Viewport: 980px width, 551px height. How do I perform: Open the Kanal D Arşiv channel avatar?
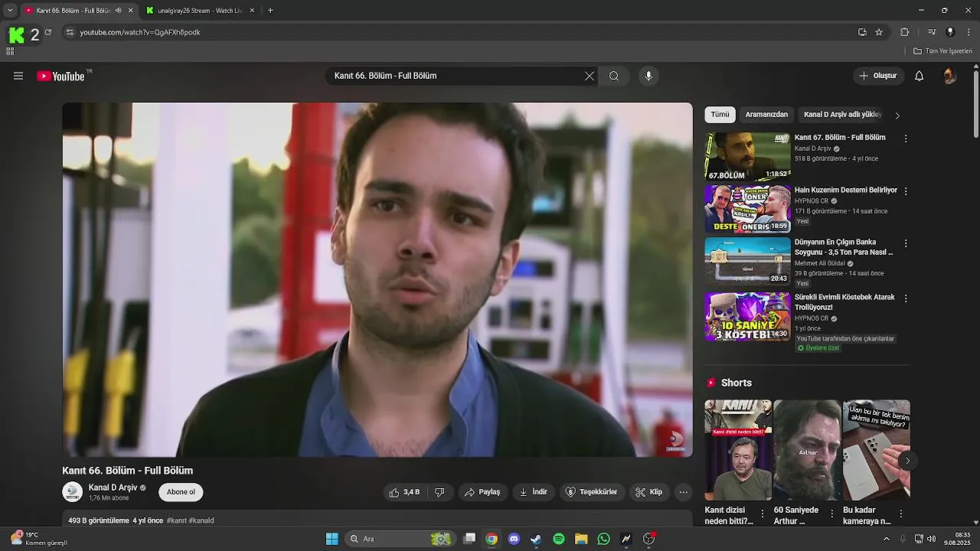click(73, 492)
